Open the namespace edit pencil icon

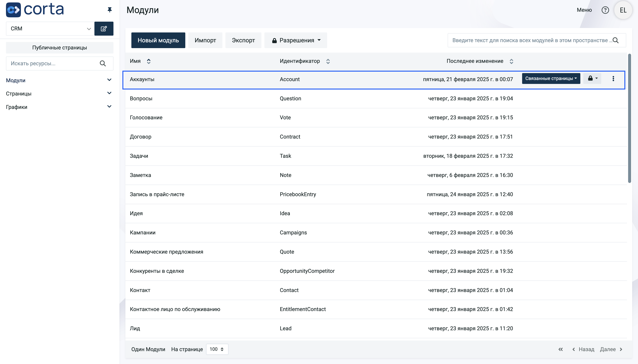(104, 29)
